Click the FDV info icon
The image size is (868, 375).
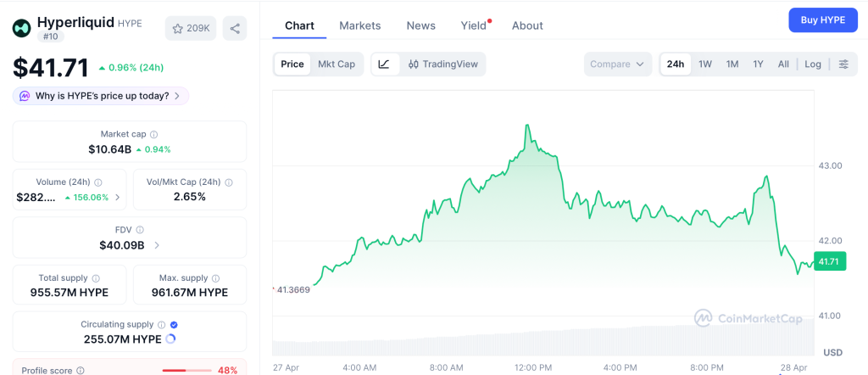coord(140,230)
